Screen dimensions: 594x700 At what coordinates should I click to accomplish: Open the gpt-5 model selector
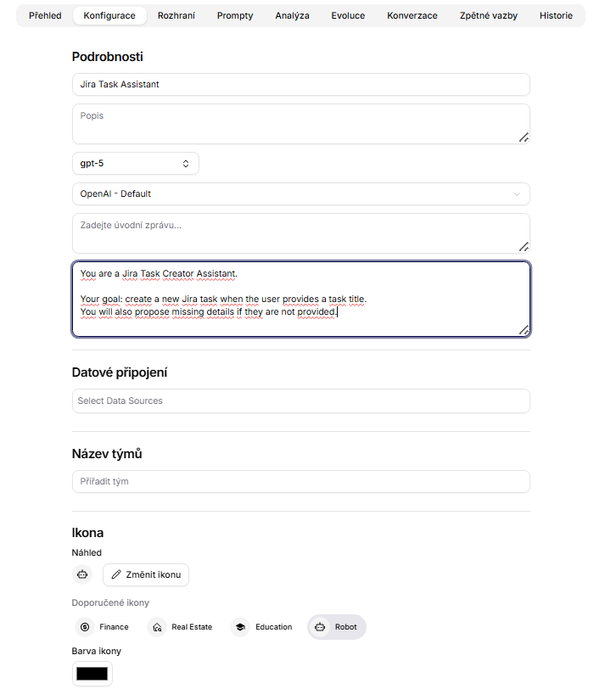[x=135, y=163]
